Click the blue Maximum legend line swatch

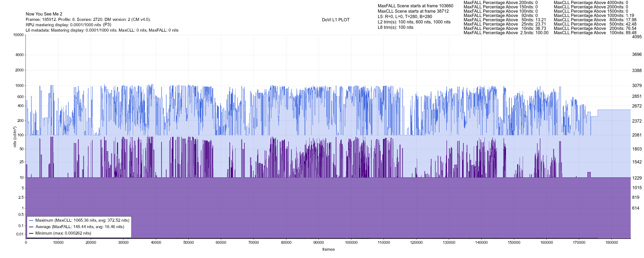31,220
